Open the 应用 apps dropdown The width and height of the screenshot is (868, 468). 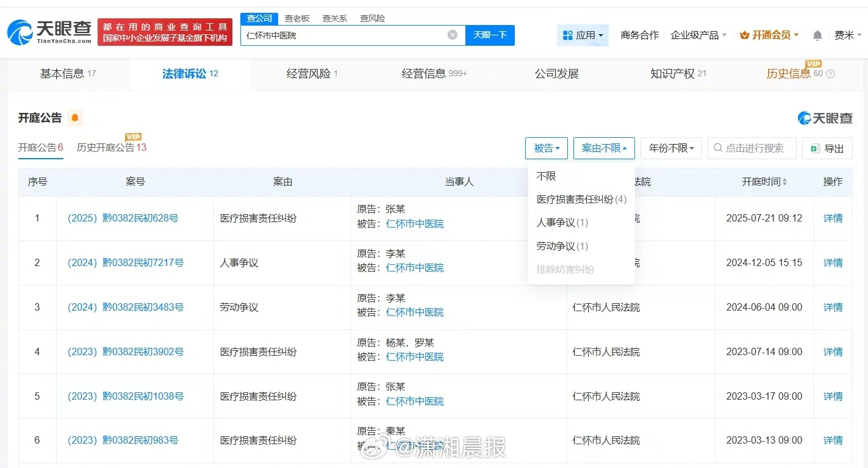point(583,35)
